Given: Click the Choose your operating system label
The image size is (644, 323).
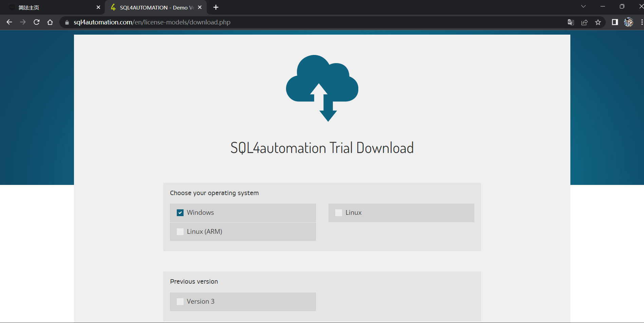Looking at the screenshot, I should coord(214,193).
